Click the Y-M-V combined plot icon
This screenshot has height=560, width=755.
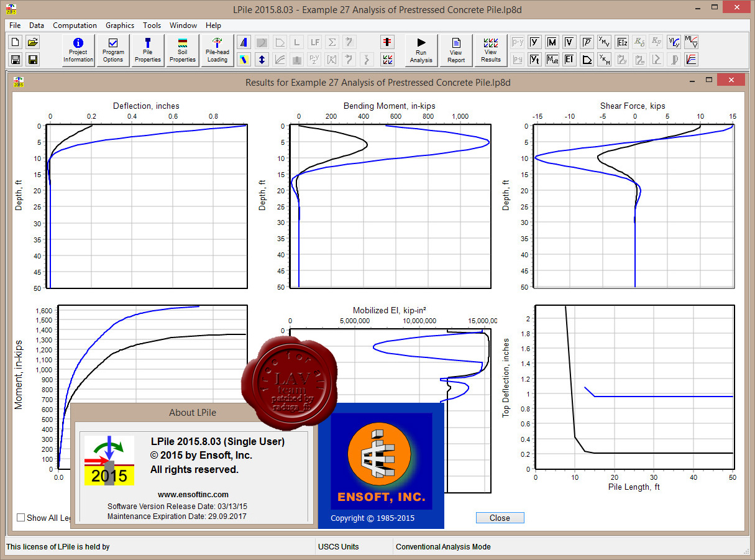(x=604, y=42)
